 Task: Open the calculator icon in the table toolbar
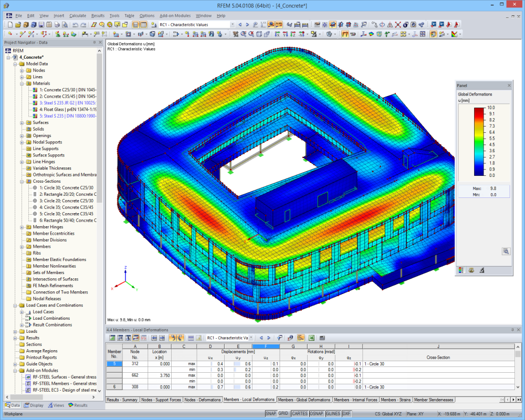[x=322, y=338]
